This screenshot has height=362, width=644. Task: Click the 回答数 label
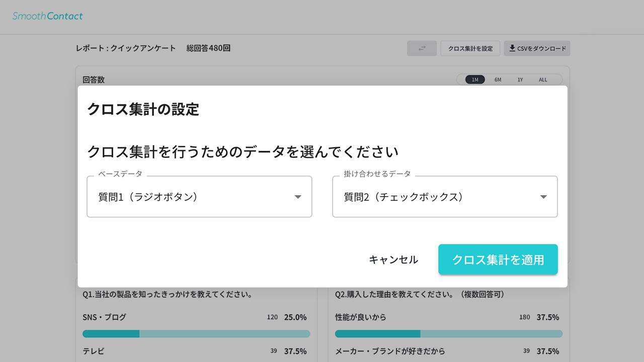pyautogui.click(x=94, y=79)
